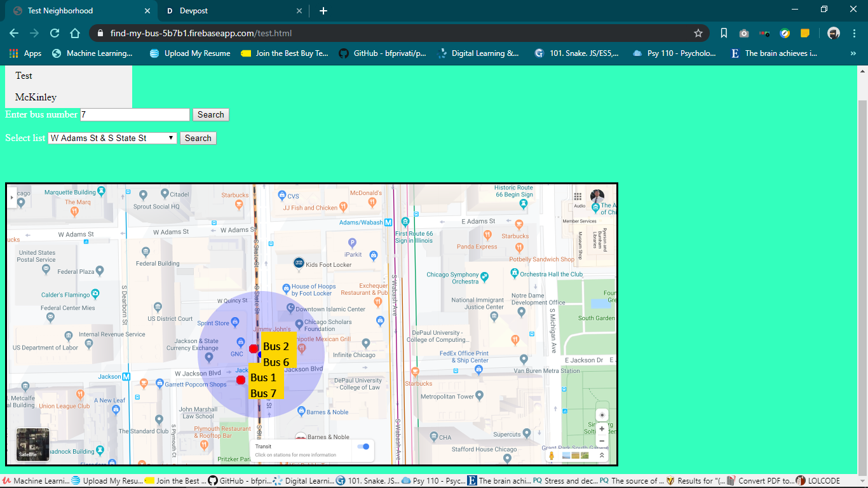The width and height of the screenshot is (868, 488).
Task: Switch map to Satellite view thumbnail
Action: [33, 444]
